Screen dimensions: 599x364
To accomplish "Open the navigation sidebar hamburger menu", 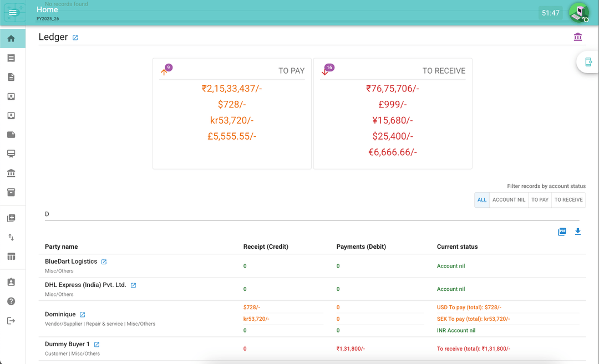I will 14,12.
